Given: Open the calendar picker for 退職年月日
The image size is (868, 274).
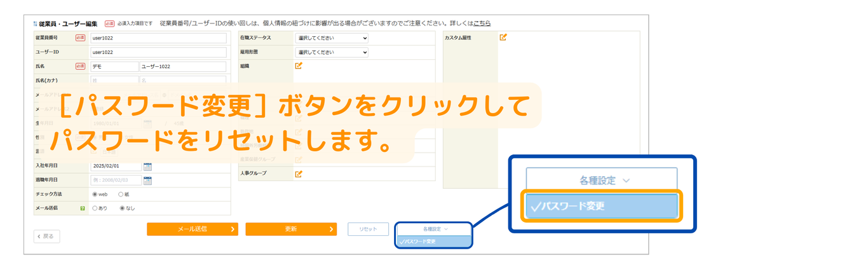Looking at the screenshot, I should (x=147, y=181).
